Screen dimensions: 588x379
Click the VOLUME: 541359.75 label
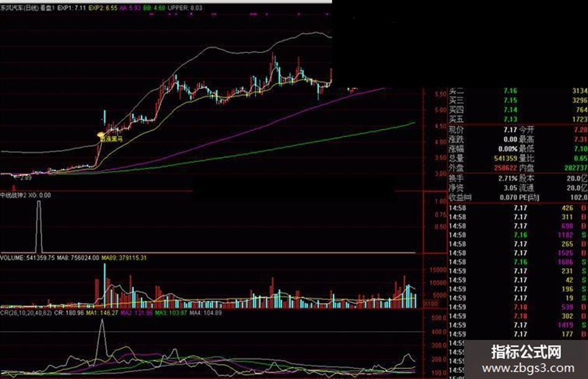[27, 258]
